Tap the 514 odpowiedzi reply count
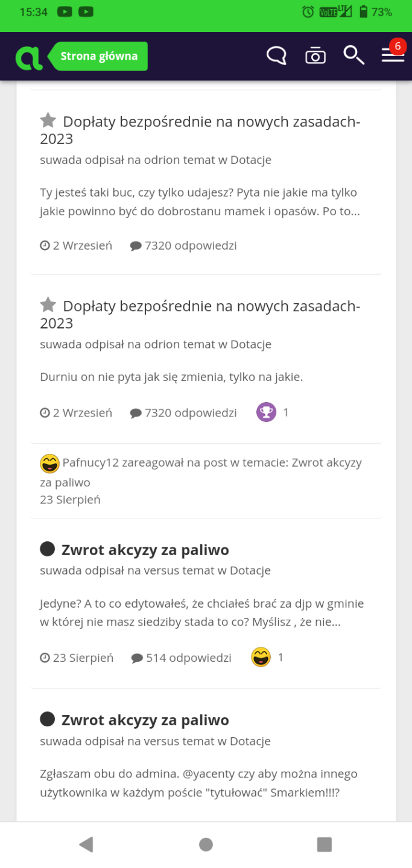This screenshot has height=868, width=412. (182, 658)
